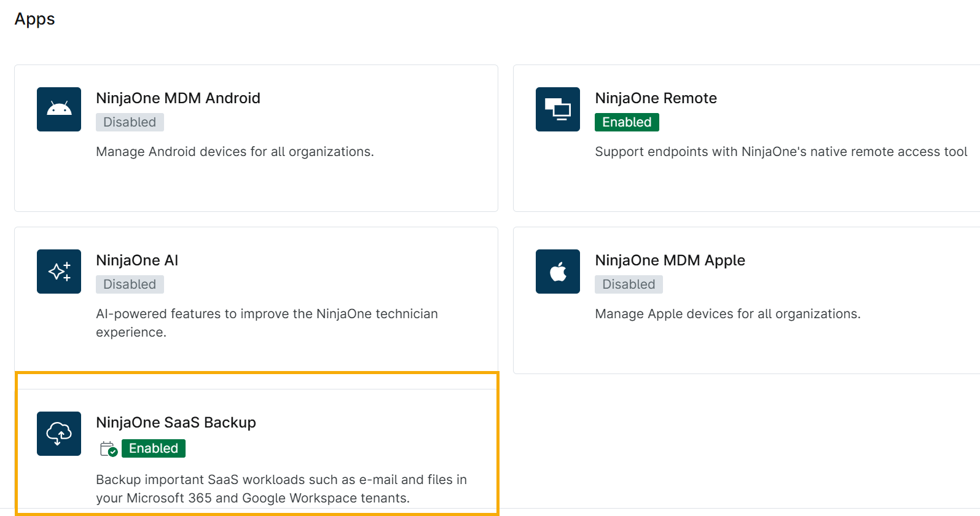This screenshot has height=516, width=980.
Task: Click the NinjaOne MDM Android robot icon
Action: (x=59, y=109)
